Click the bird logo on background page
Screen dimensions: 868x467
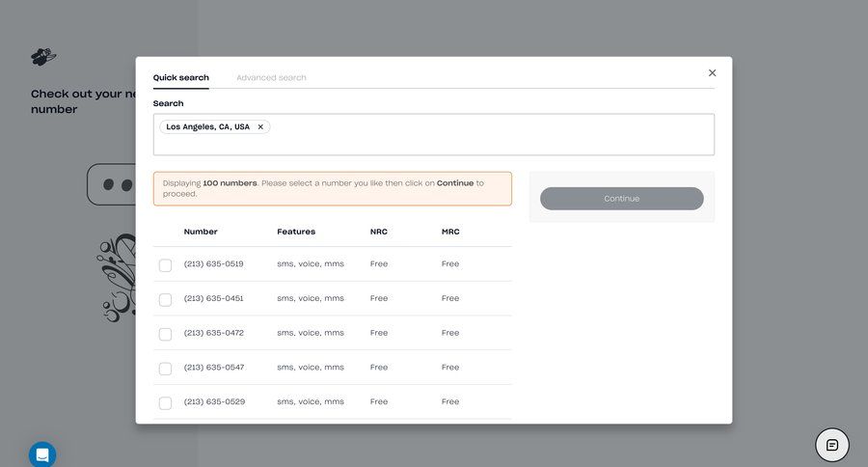click(x=43, y=57)
